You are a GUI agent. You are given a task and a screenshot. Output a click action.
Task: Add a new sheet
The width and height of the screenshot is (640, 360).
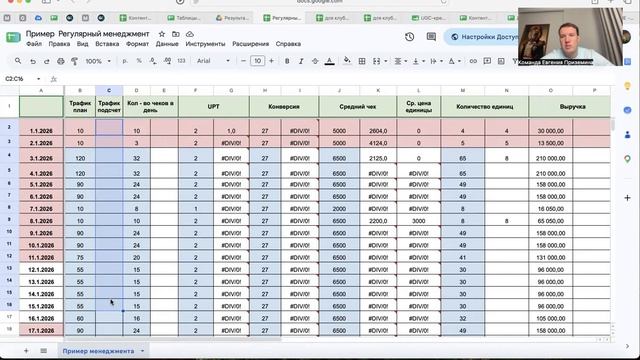pos(26,351)
